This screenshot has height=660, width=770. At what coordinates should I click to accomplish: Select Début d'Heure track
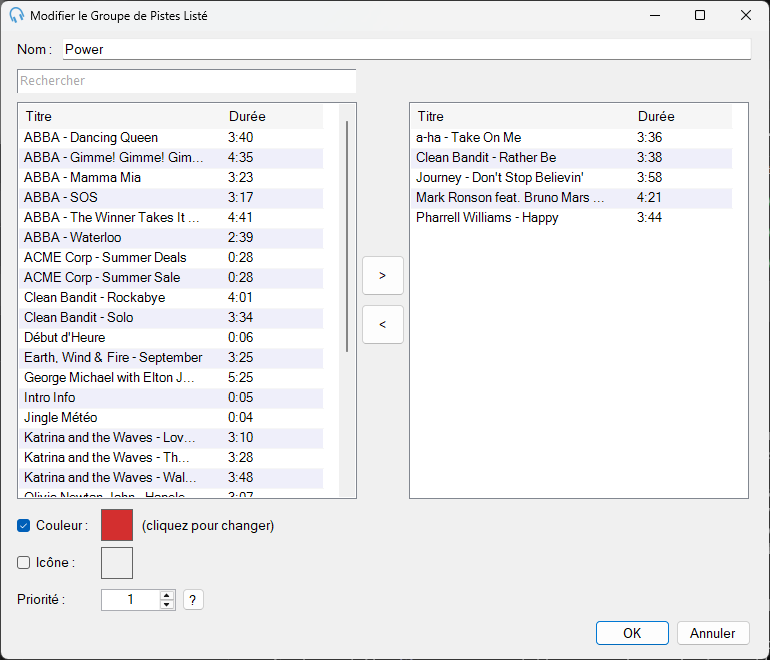(171, 338)
